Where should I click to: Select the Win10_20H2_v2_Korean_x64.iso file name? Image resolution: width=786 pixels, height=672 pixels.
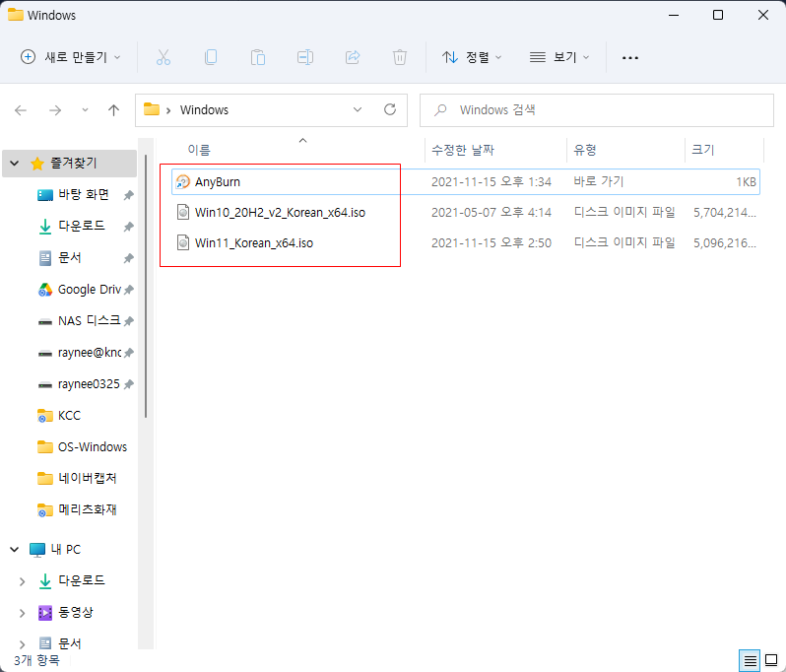coord(280,213)
